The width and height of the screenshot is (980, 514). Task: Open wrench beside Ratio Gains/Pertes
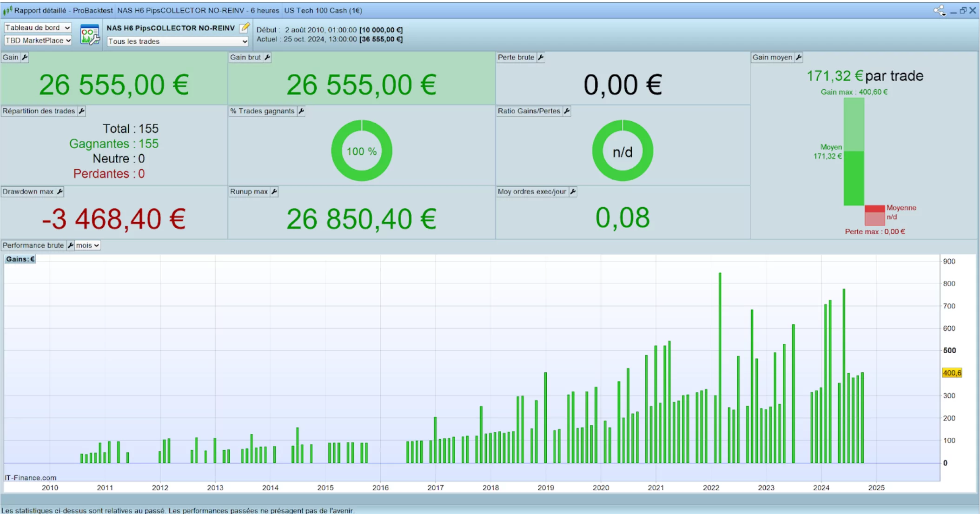[567, 111]
